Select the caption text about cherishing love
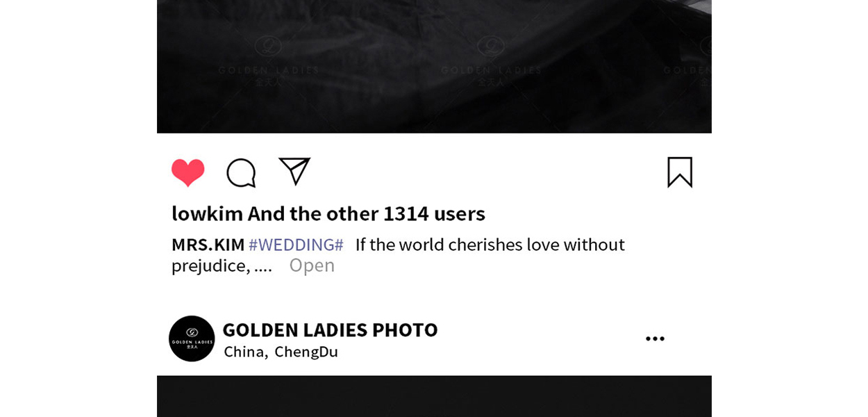This screenshot has width=868, height=417. 490,245
